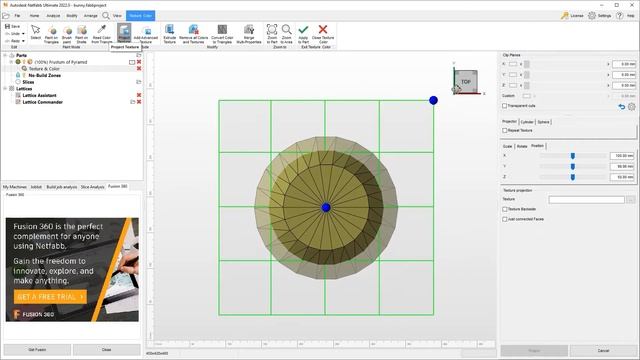Choose Paint on Triangles tool
This screenshot has width=640, height=360.
[51, 34]
